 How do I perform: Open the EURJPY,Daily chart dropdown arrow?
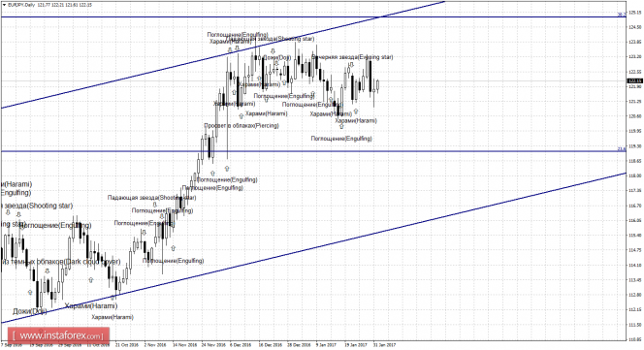4,5
